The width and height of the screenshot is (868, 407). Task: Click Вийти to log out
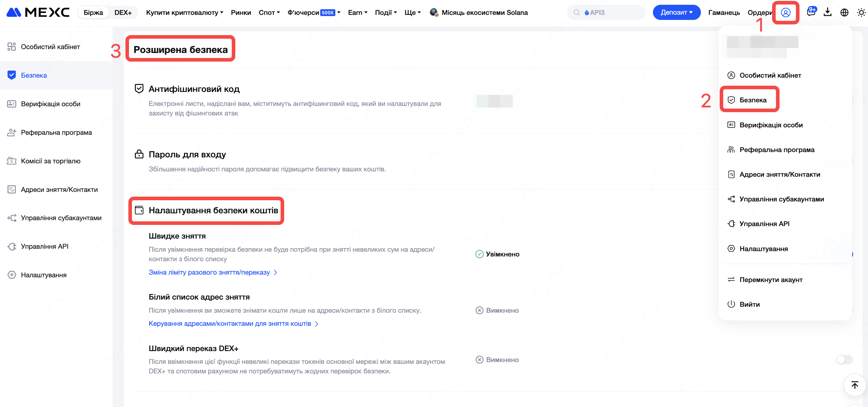point(749,304)
